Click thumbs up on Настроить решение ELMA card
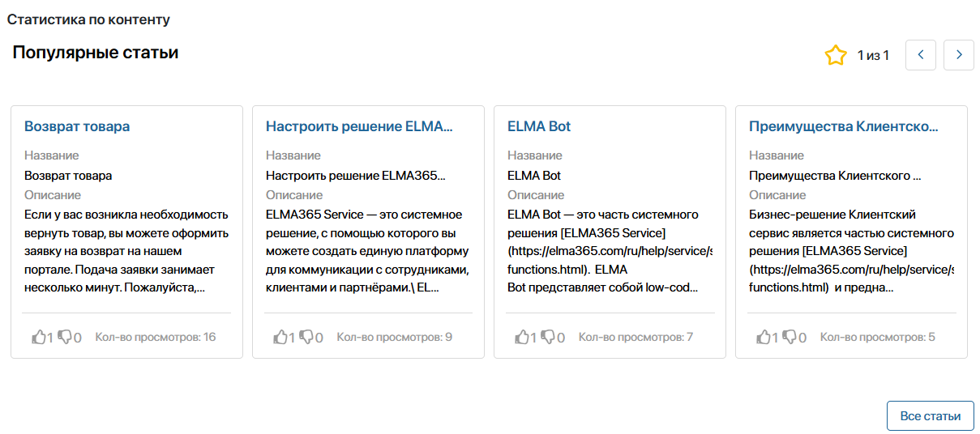 [x=280, y=337]
